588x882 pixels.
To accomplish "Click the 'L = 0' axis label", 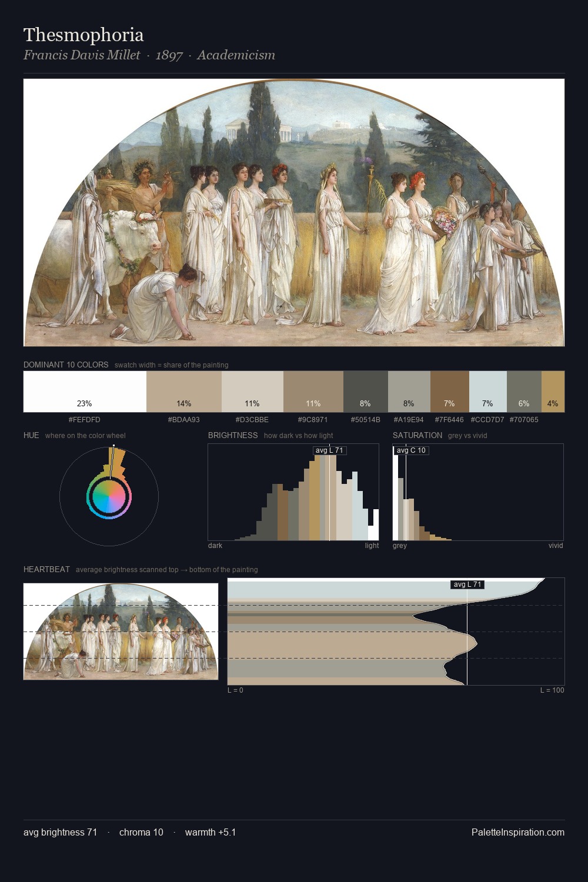I will (235, 690).
